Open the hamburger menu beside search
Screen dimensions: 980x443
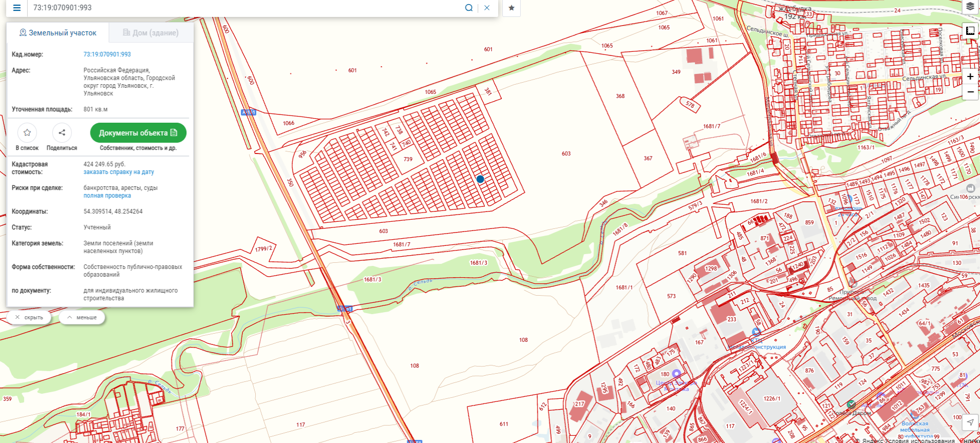[x=16, y=8]
